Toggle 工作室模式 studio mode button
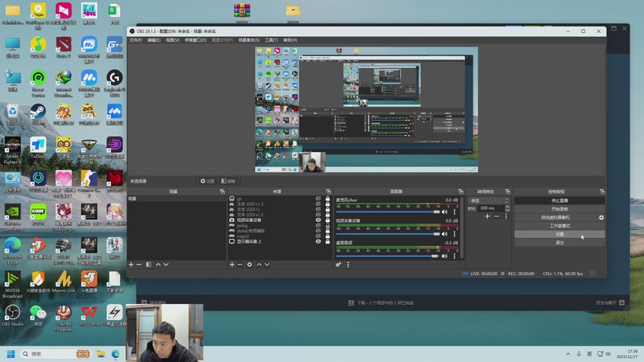The height and width of the screenshot is (362, 644). pos(559,226)
